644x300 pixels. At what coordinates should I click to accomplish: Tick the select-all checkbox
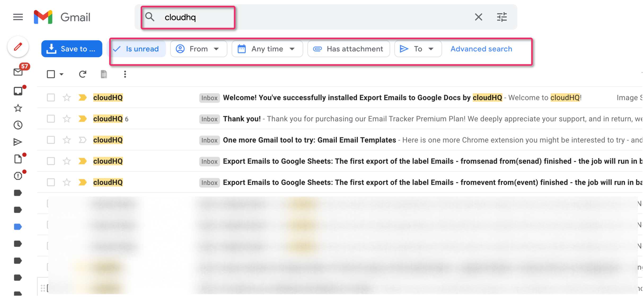click(x=51, y=74)
